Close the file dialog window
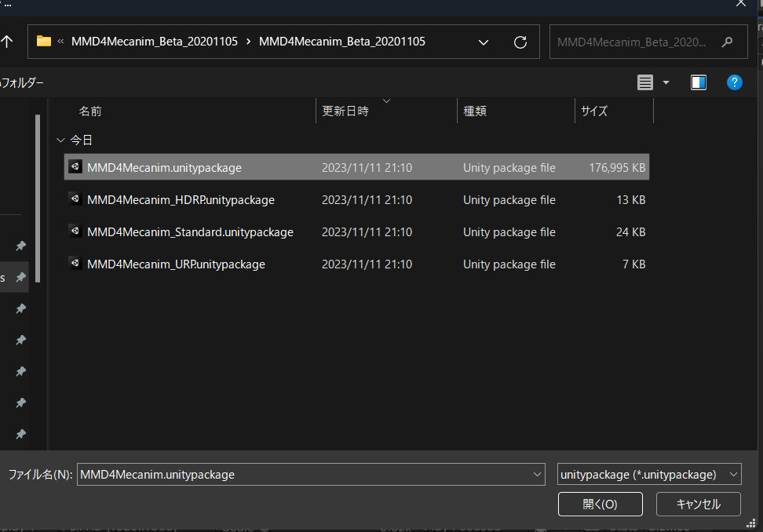 click(740, 4)
